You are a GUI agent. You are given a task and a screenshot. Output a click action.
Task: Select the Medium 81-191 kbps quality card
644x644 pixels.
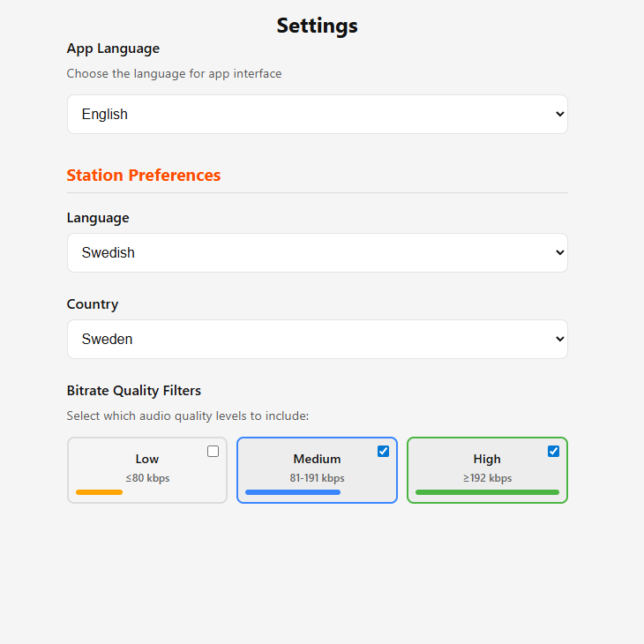(x=317, y=470)
